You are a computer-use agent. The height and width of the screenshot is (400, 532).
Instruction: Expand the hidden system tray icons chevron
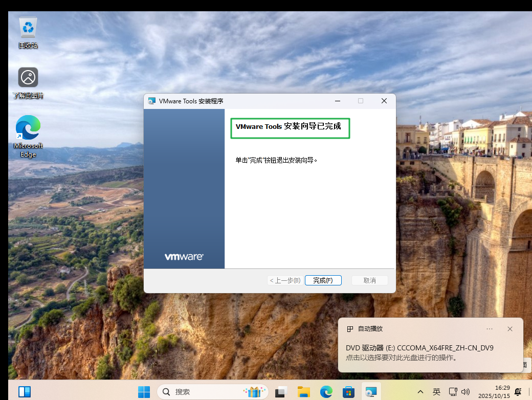pyautogui.click(x=420, y=392)
